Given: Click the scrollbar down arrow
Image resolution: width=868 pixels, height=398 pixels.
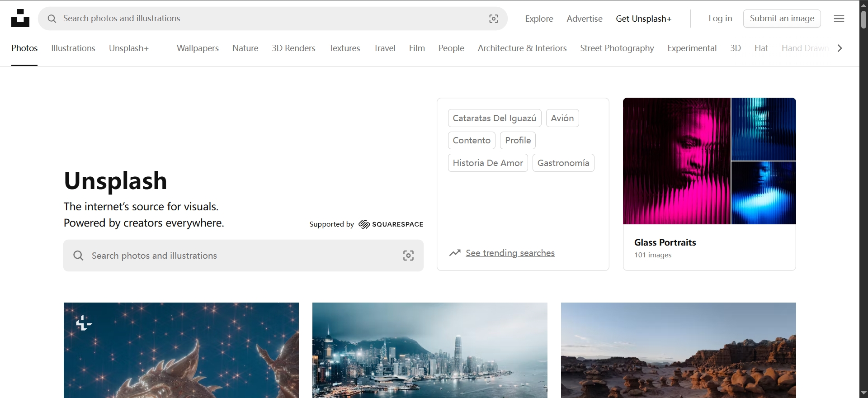Looking at the screenshot, I should point(863,393).
